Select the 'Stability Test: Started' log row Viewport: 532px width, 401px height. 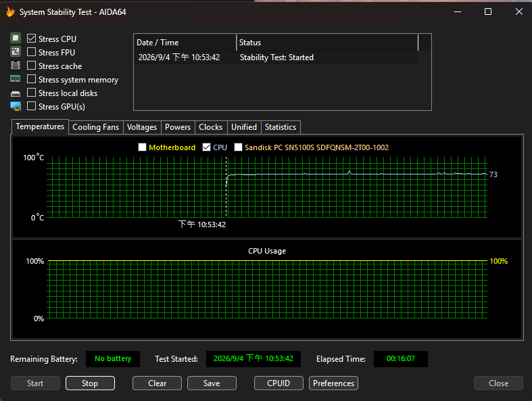coord(276,57)
